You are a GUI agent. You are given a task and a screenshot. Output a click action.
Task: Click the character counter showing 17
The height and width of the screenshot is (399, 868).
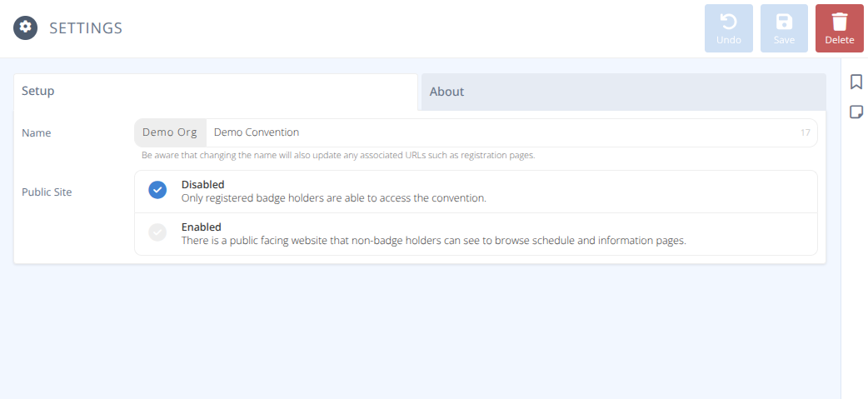[x=805, y=132]
